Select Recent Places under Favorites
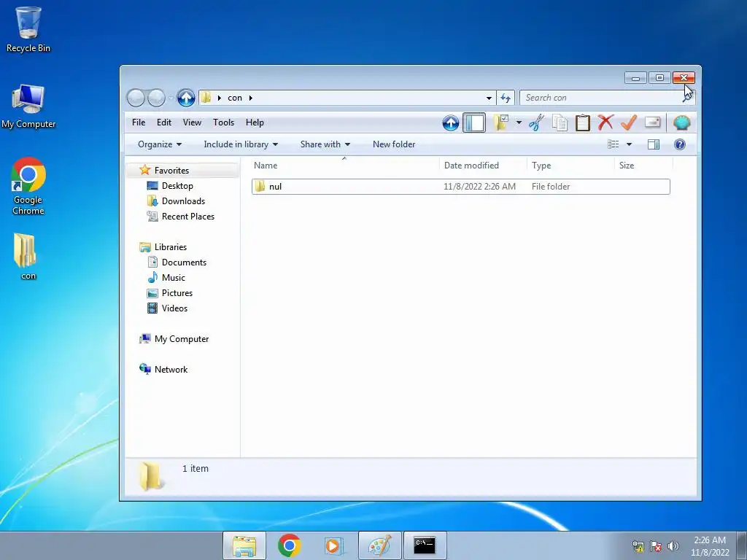This screenshot has height=560, width=747. [188, 216]
